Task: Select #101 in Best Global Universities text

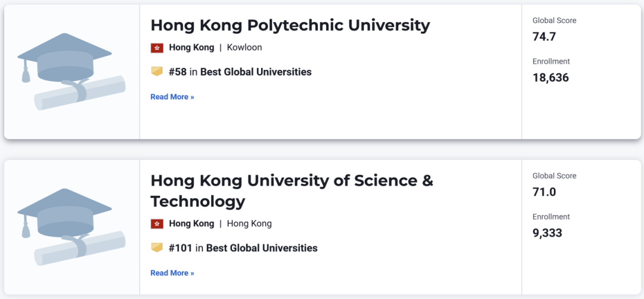Action: click(243, 248)
